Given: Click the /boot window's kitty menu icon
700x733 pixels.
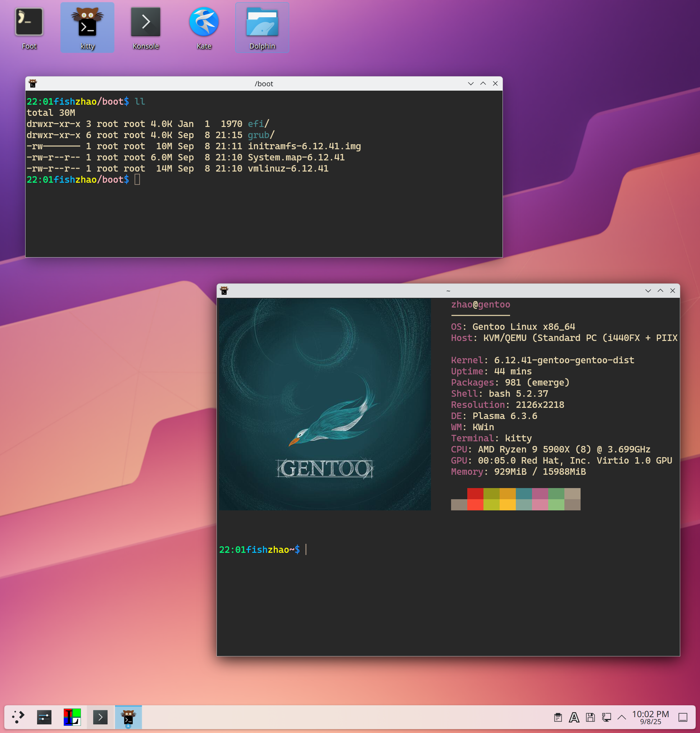Looking at the screenshot, I should [x=33, y=83].
